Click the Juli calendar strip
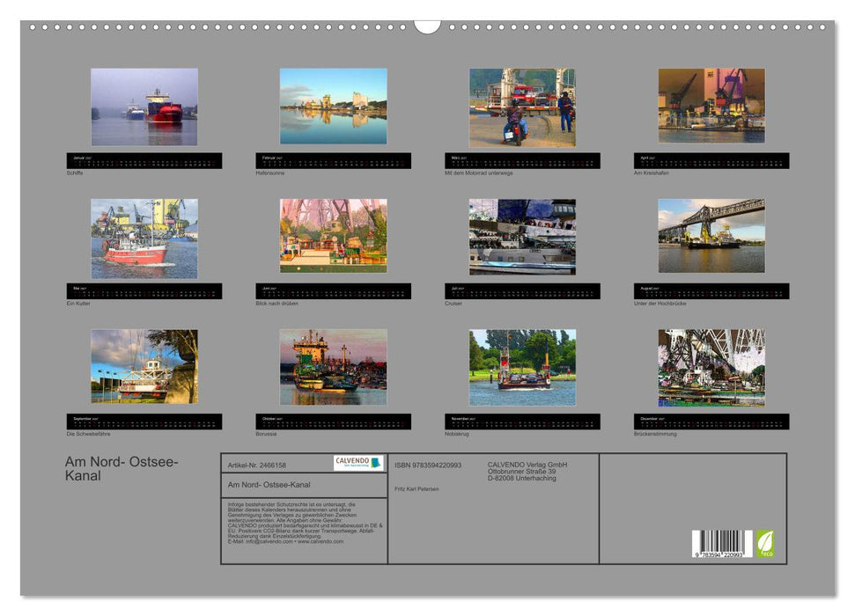The height and width of the screenshot is (616, 855). click(x=522, y=291)
